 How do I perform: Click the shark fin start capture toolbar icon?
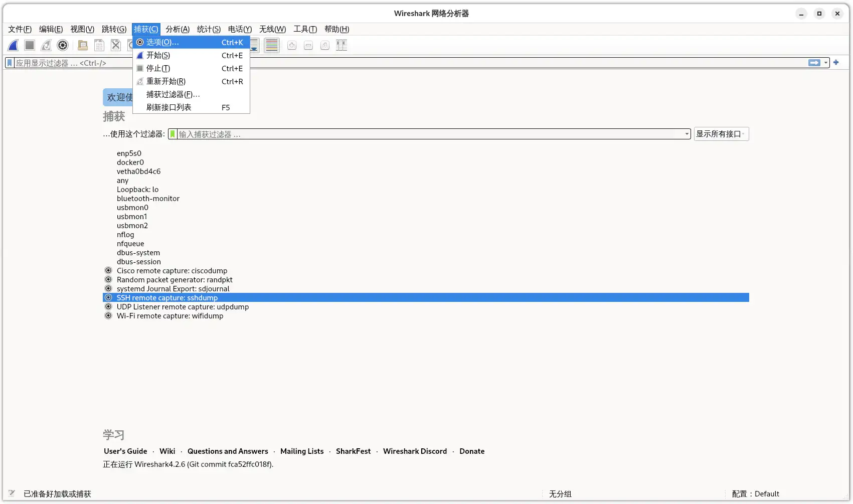pyautogui.click(x=14, y=46)
